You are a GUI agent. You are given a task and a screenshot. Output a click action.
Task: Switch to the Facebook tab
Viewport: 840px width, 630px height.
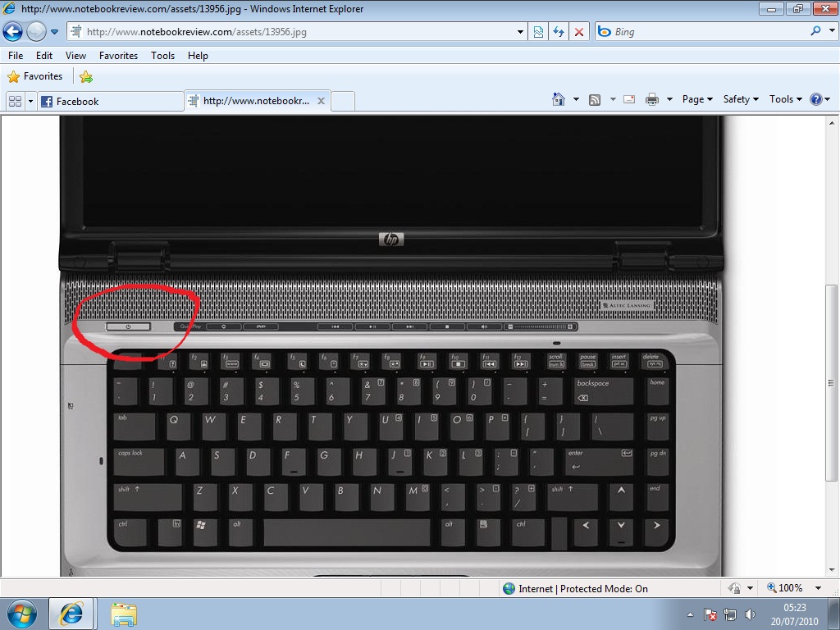click(x=111, y=101)
